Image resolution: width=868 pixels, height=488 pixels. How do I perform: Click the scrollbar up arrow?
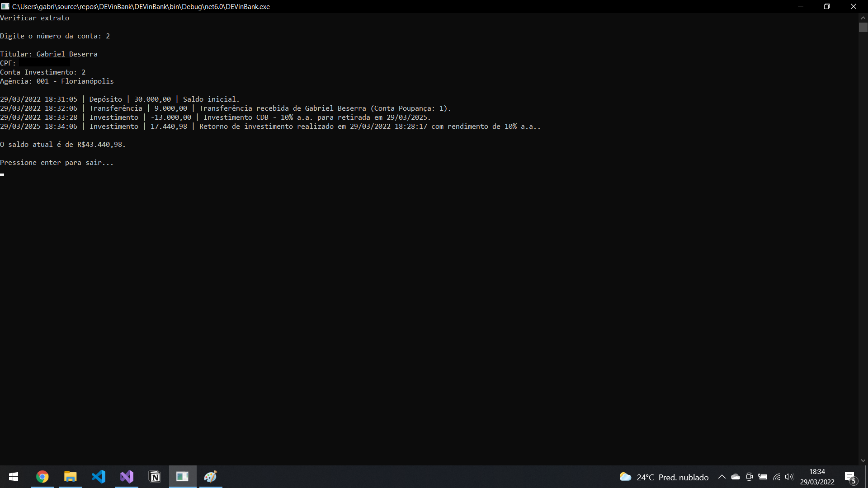coord(863,17)
